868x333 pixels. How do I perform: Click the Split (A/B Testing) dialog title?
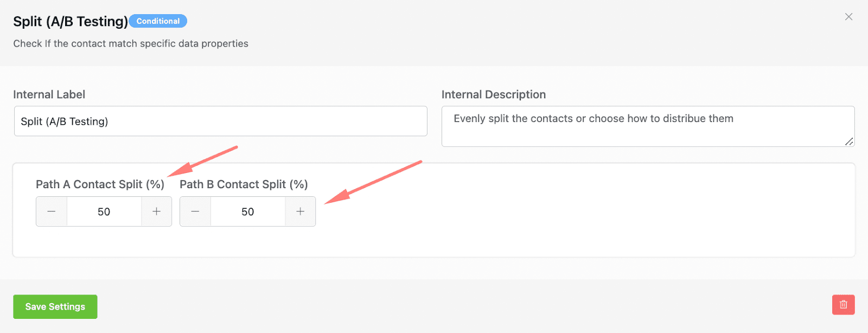[x=71, y=21]
